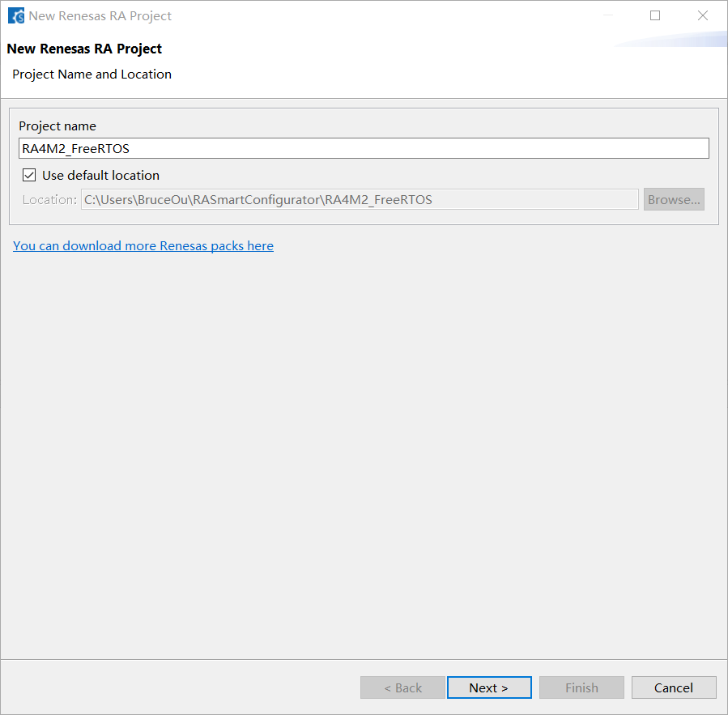Click the Project name input field
The image size is (728, 715).
click(x=364, y=148)
